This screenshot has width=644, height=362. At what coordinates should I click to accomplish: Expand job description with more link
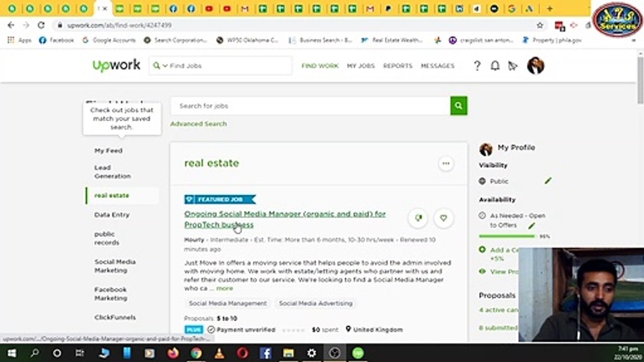pyautogui.click(x=224, y=288)
